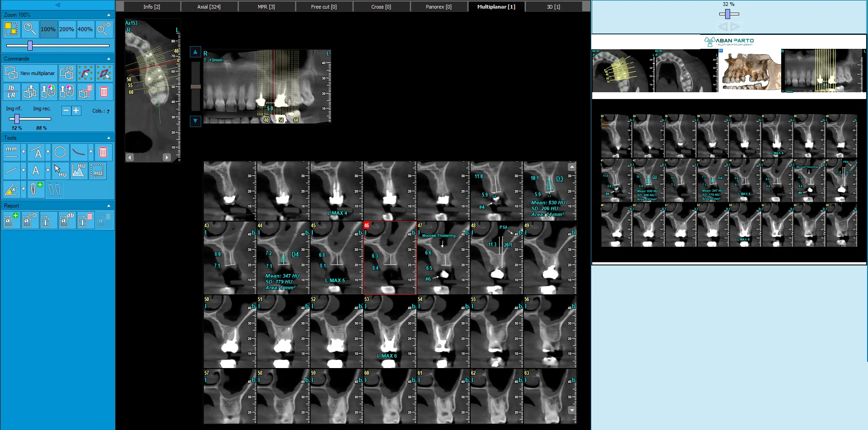
Task: Select the straight line tool
Action: [x=11, y=171]
